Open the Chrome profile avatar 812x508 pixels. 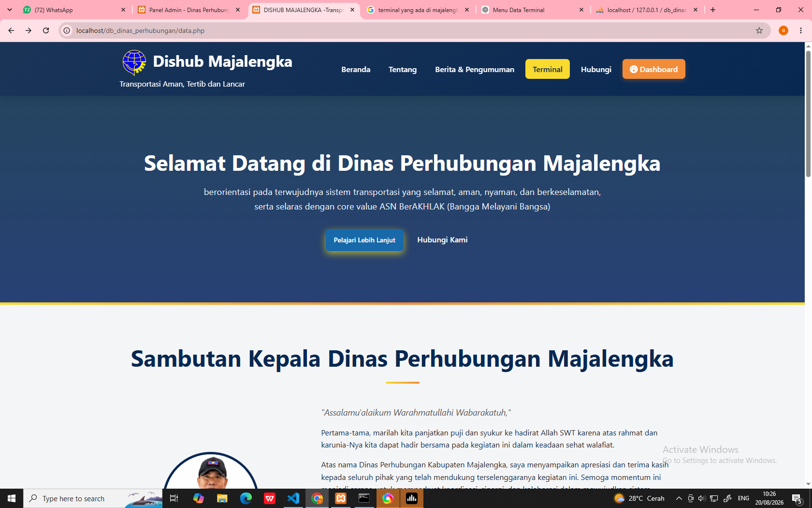783,30
